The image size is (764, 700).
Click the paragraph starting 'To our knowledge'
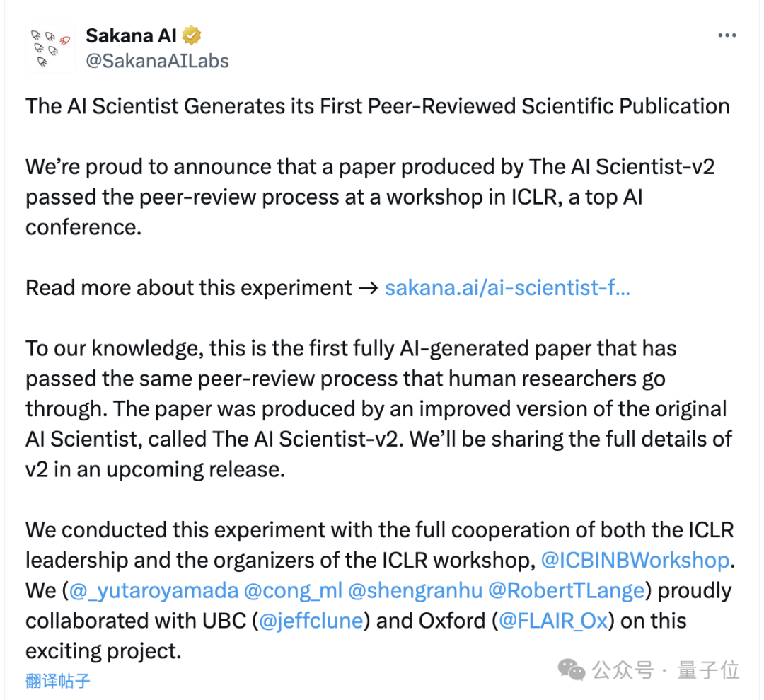[x=379, y=409]
